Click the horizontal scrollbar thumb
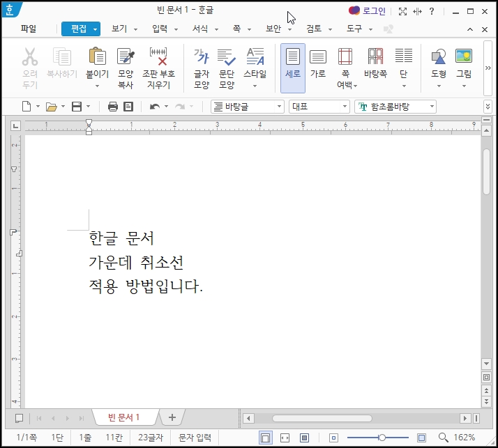This screenshot has width=498, height=448. click(x=322, y=418)
